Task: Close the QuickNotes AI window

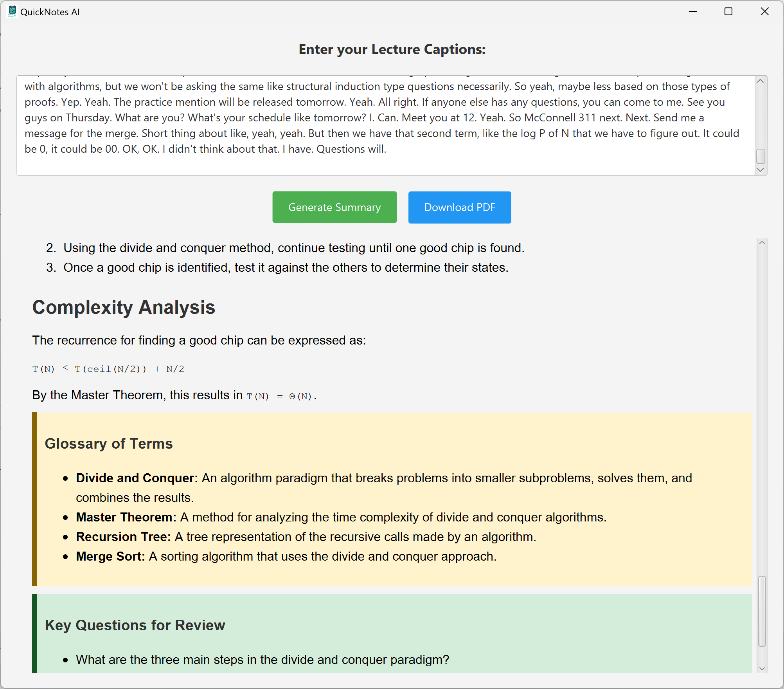Action: [x=764, y=12]
